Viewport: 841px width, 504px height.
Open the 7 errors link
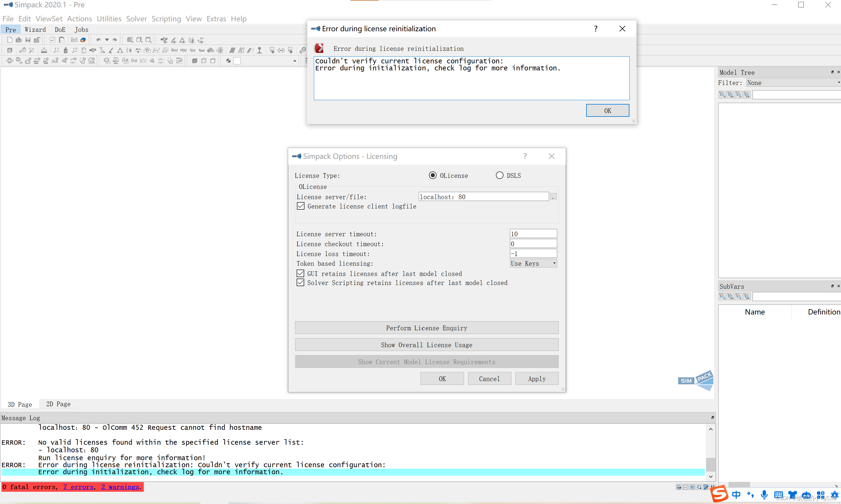pos(79,487)
